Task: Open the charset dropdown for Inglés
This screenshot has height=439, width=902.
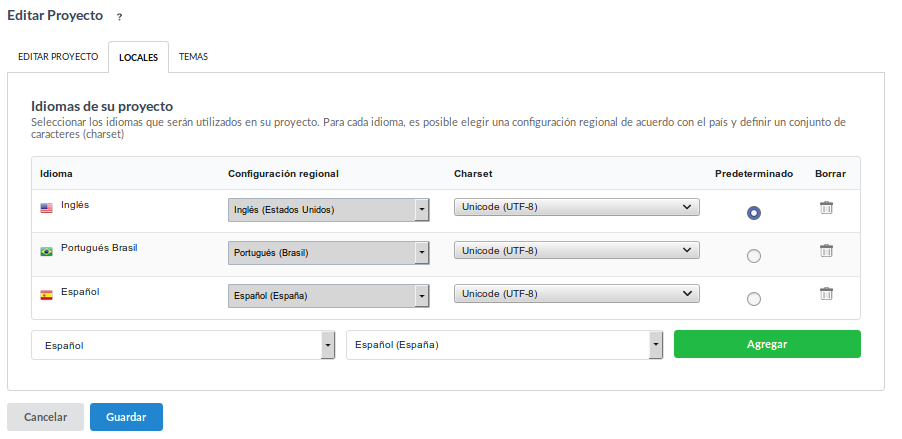Action: pyautogui.click(x=576, y=207)
